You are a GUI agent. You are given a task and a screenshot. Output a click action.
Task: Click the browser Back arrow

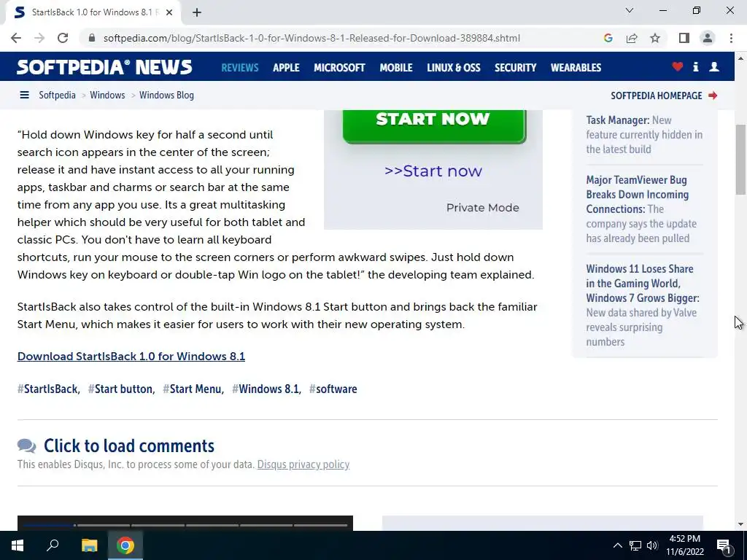coord(16,38)
